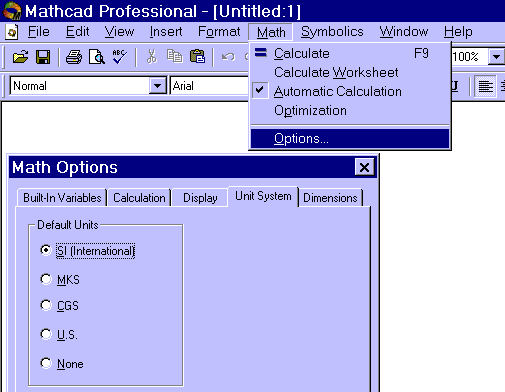Open the Symbolics menu
This screenshot has height=392, width=505.
332,32
